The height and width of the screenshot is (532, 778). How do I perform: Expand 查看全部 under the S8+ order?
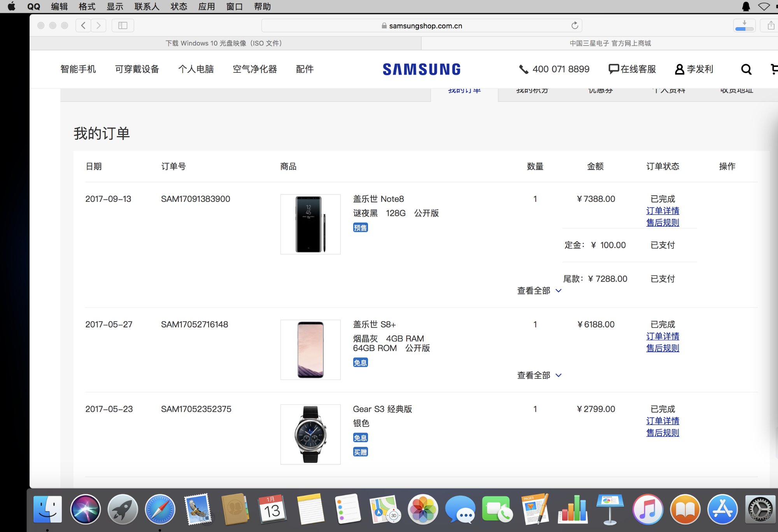pyautogui.click(x=539, y=375)
